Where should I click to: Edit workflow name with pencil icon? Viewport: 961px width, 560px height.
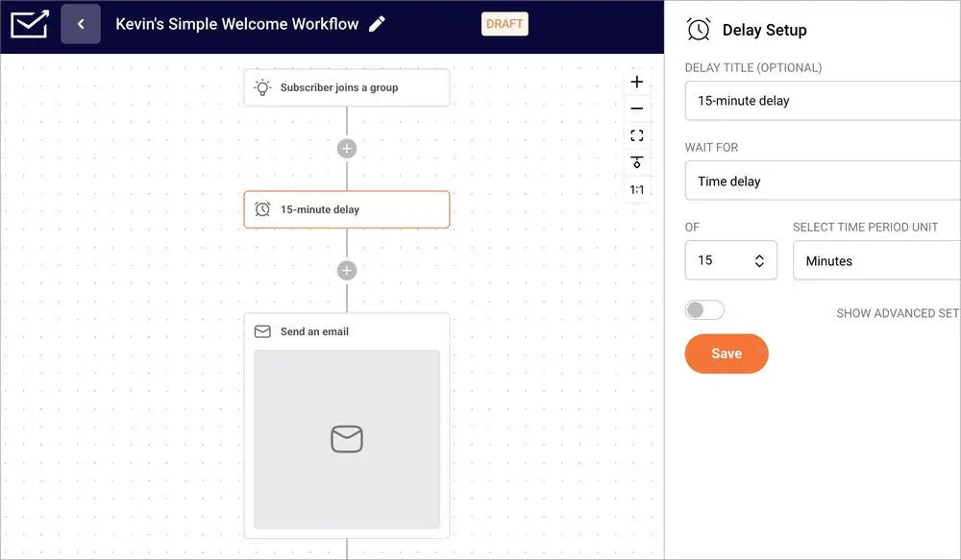pos(377,24)
